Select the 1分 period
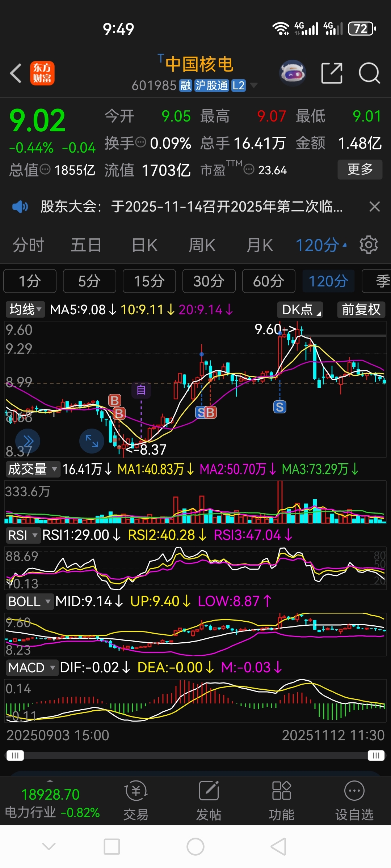The height and width of the screenshot is (868, 391). (30, 281)
